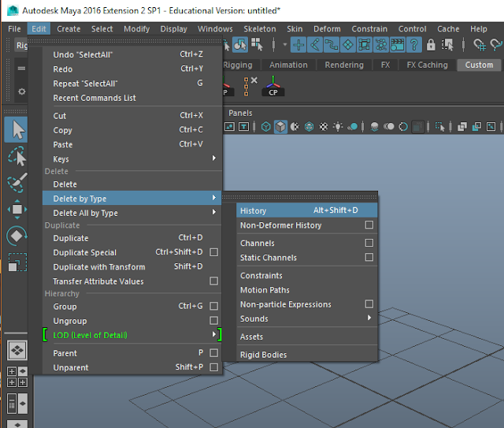Expand Delete All by Type submenu

click(x=132, y=213)
